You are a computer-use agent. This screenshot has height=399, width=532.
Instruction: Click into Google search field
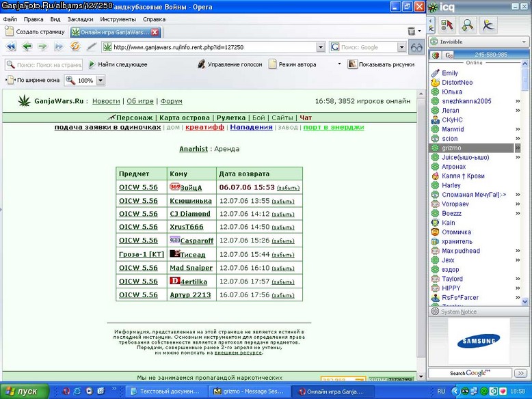(x=368, y=47)
